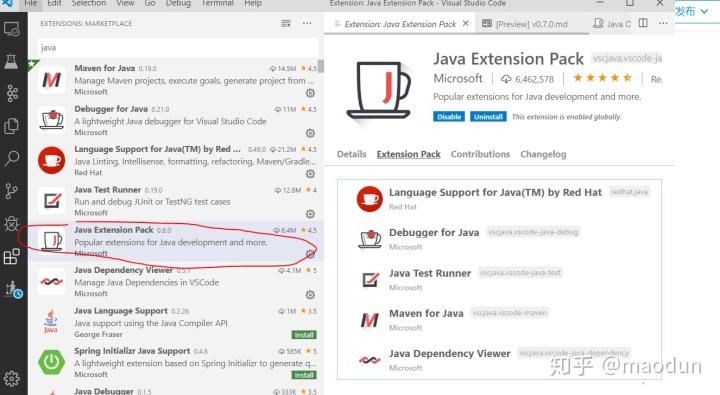720x395 pixels.
Task: Switch to the Java C editor tab
Action: tap(611, 24)
